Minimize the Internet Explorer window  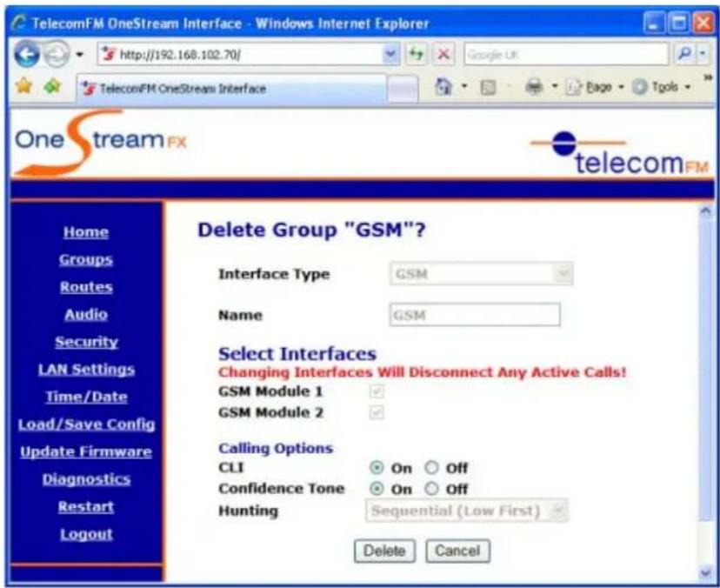[x=653, y=23]
